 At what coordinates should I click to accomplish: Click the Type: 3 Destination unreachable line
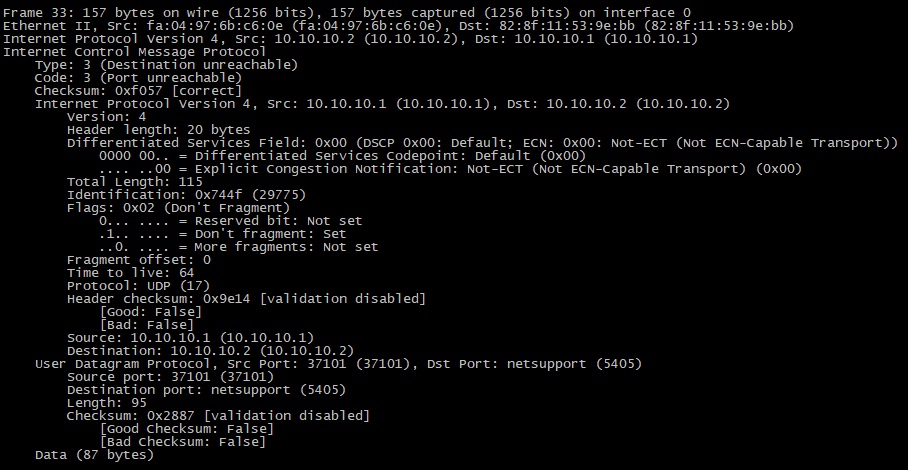(x=166, y=64)
